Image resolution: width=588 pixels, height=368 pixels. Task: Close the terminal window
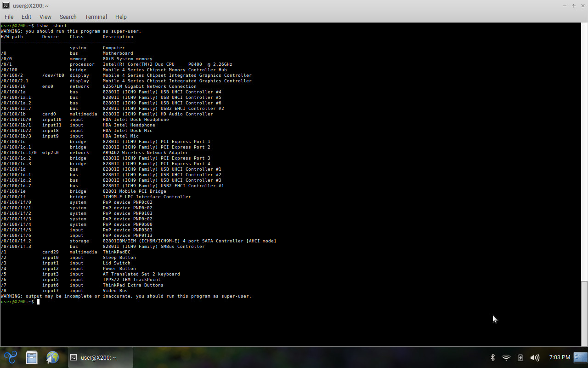click(582, 6)
